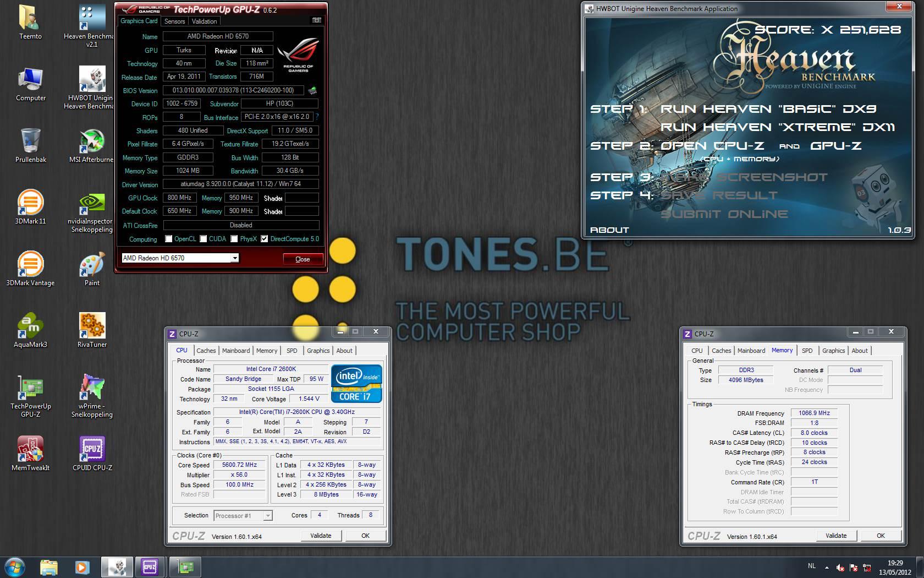924x578 pixels.
Task: Switch to GPU-Z taskbar button
Action: [185, 567]
